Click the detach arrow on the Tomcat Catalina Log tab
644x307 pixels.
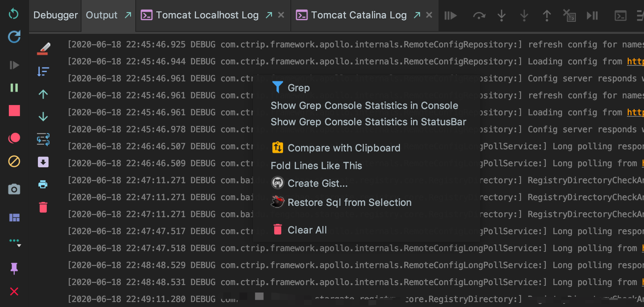[417, 15]
